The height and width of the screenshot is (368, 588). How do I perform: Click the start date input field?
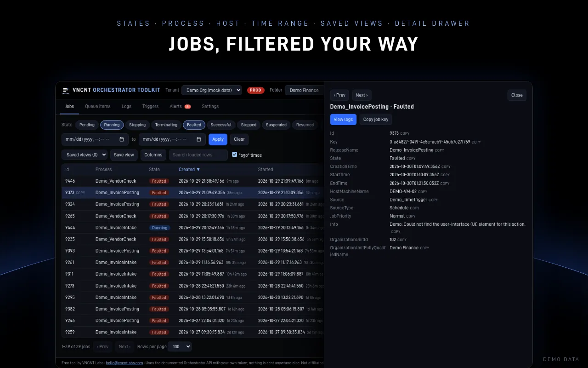95,139
